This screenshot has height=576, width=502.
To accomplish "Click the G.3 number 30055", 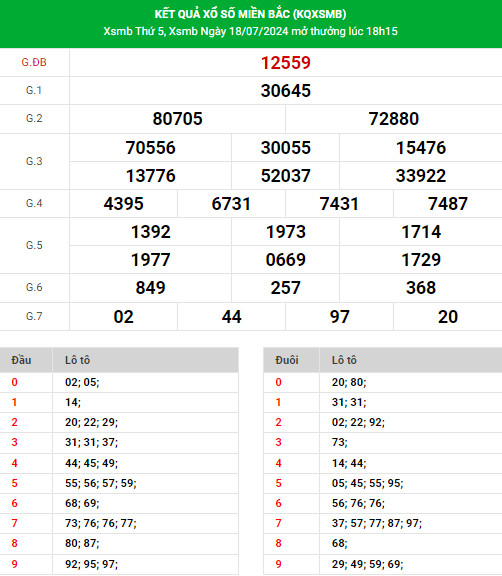I will coord(286,148).
